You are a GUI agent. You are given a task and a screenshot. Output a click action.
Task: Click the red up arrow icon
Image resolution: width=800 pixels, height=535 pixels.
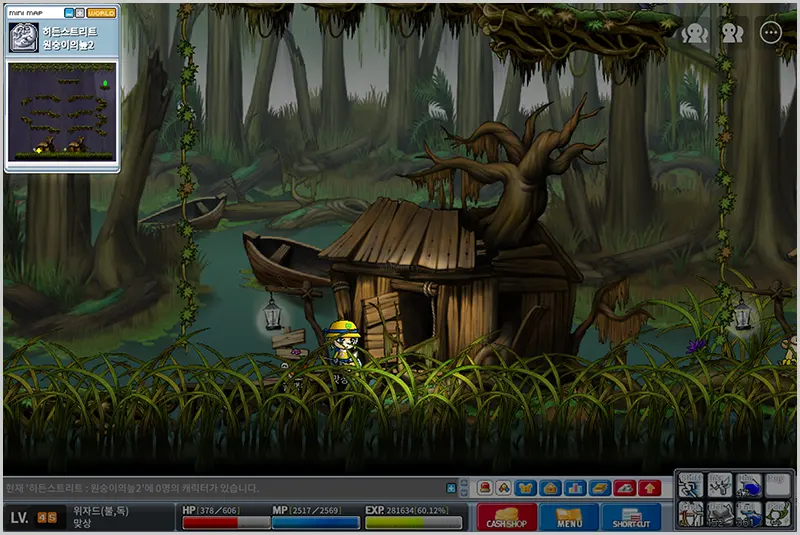[649, 488]
